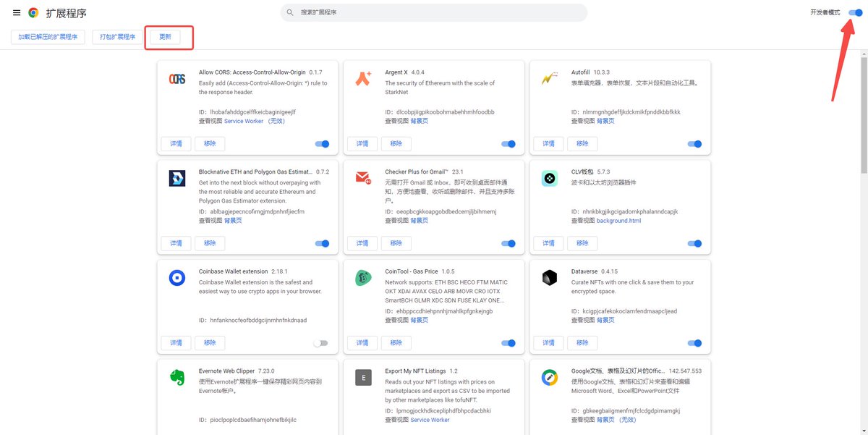Click the CoinTool Gas Price icon
Screen dimensions: 868x435
[x=363, y=277]
